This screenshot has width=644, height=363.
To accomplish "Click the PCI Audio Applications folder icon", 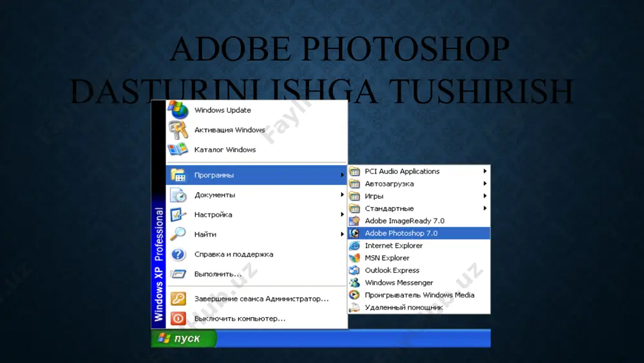I will 354,172.
